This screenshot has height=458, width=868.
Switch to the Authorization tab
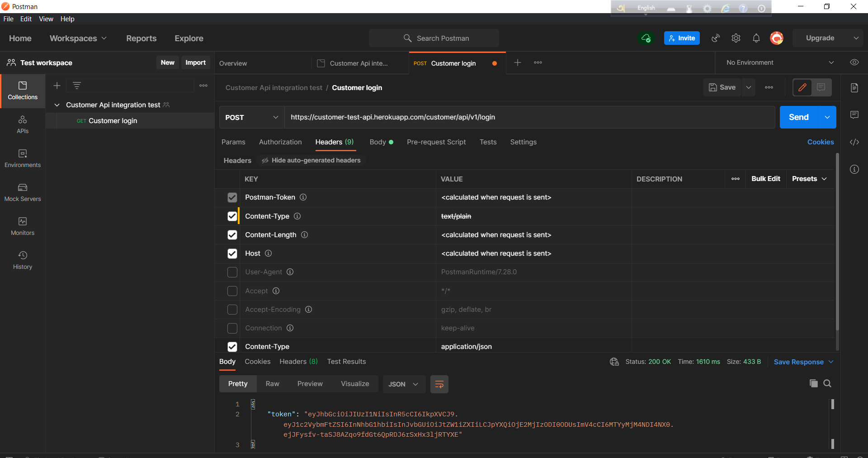tap(280, 142)
